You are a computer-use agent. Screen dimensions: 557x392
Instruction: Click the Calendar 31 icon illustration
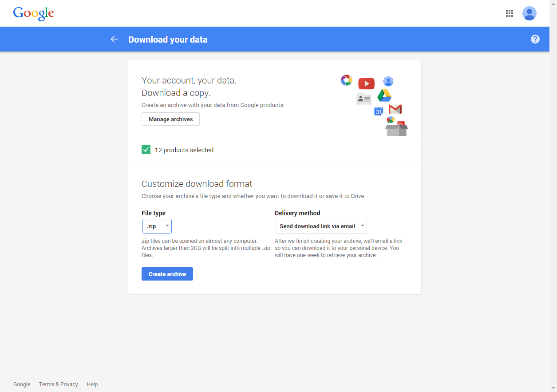tap(379, 111)
